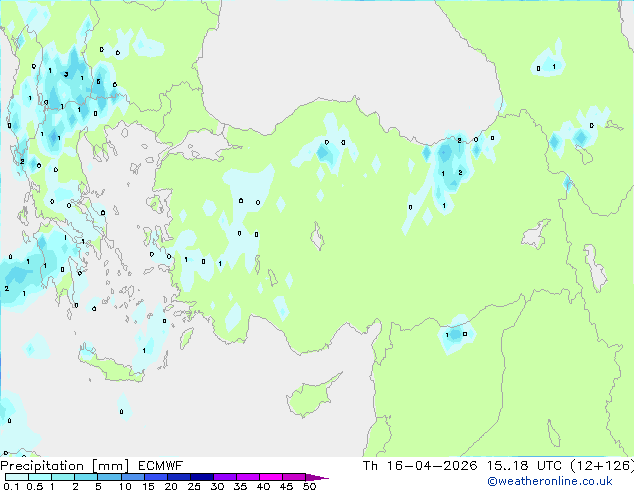Click the '(12+126)' forecast offset text
Image resolution: width=634 pixels, height=490 pixels.
(602, 466)
